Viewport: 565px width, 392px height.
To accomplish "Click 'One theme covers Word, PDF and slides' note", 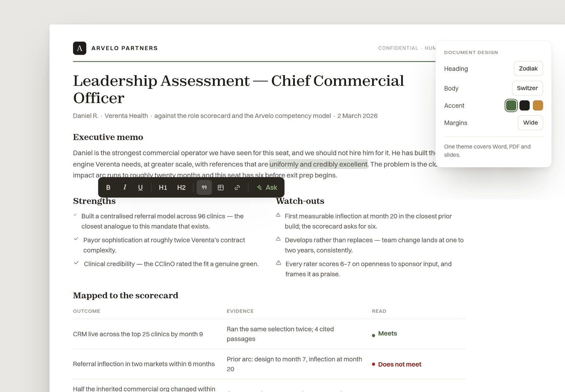I will (487, 151).
